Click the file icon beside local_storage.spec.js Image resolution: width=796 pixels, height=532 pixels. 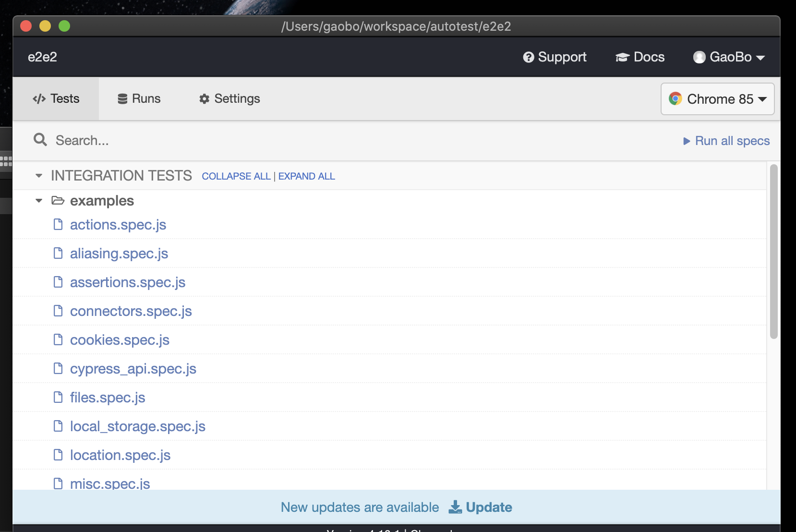[58, 426]
